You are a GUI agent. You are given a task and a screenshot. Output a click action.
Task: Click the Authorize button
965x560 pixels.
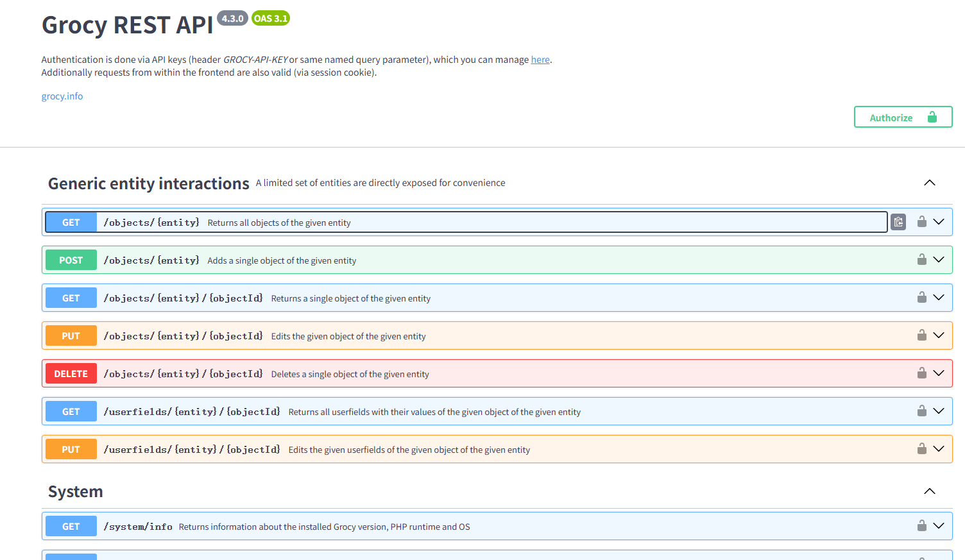(x=903, y=117)
